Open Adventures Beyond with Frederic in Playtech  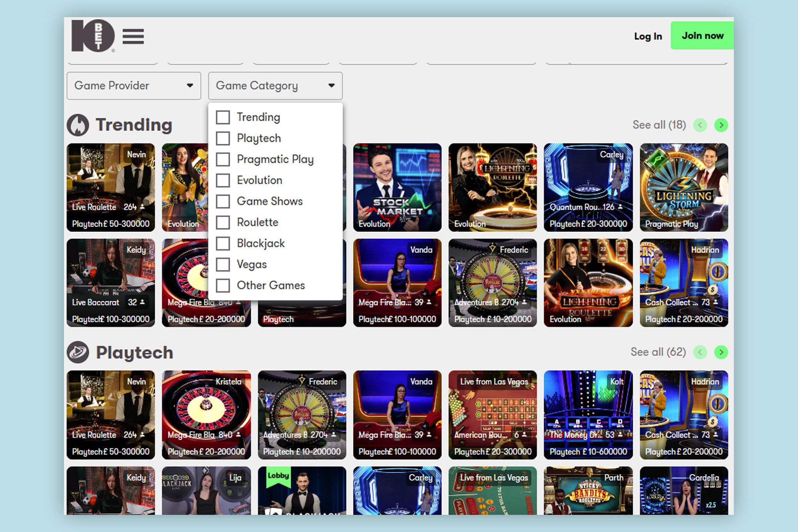(x=302, y=415)
